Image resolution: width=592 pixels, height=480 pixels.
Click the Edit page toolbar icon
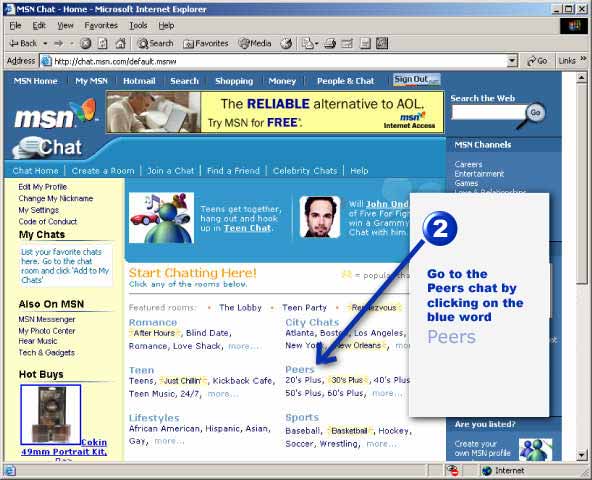tap(347, 43)
